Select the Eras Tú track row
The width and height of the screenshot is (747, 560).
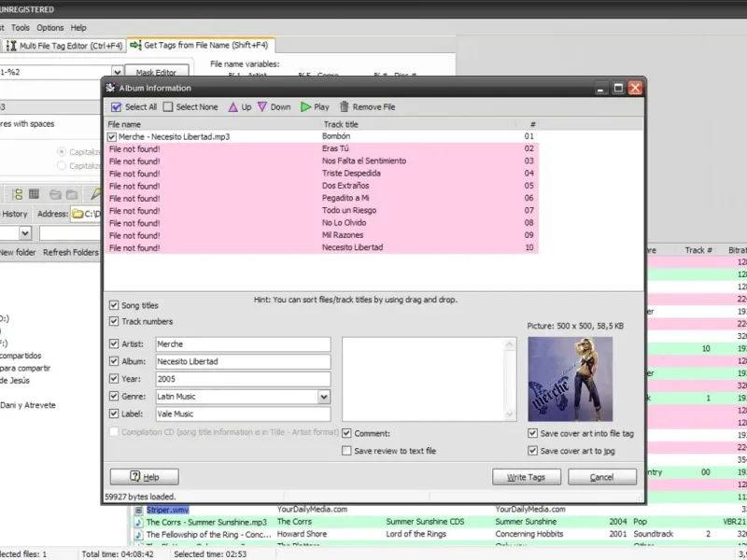[321, 148]
